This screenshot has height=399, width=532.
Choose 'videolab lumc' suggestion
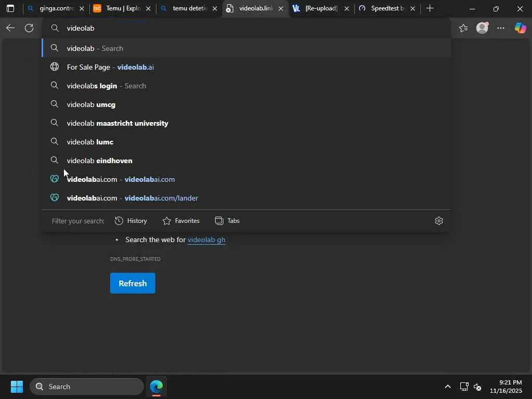(246, 142)
